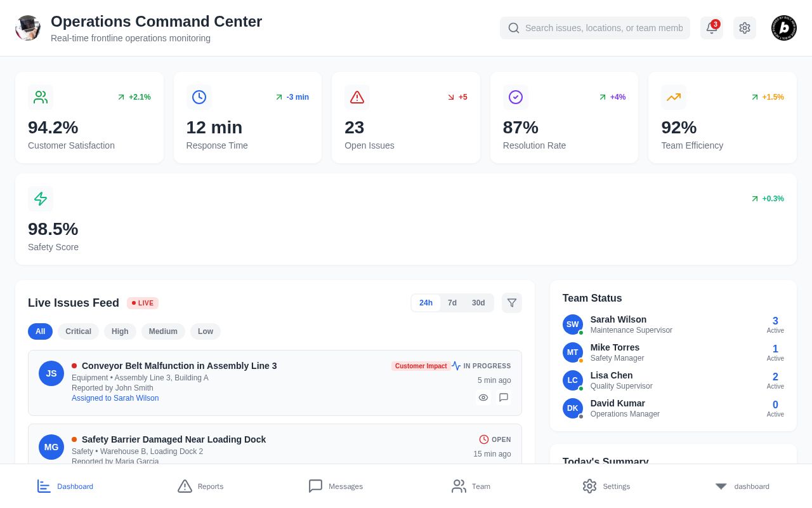Filter issues by High severity
The image size is (812, 508).
(120, 331)
